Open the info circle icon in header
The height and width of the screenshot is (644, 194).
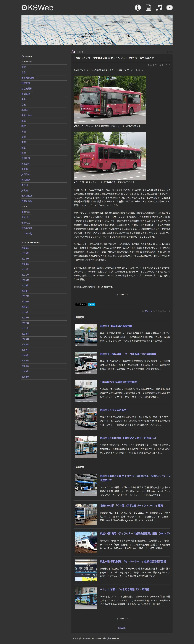pyautogui.click(x=138, y=8)
